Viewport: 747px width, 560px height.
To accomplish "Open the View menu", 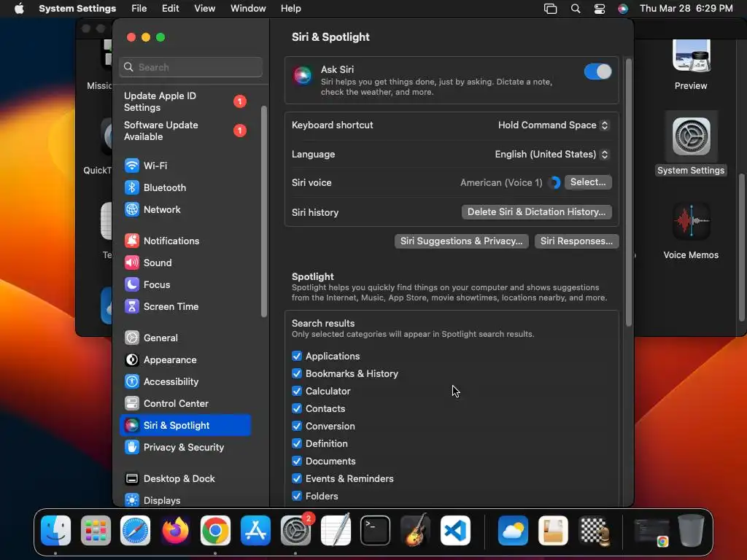I will (x=204, y=9).
